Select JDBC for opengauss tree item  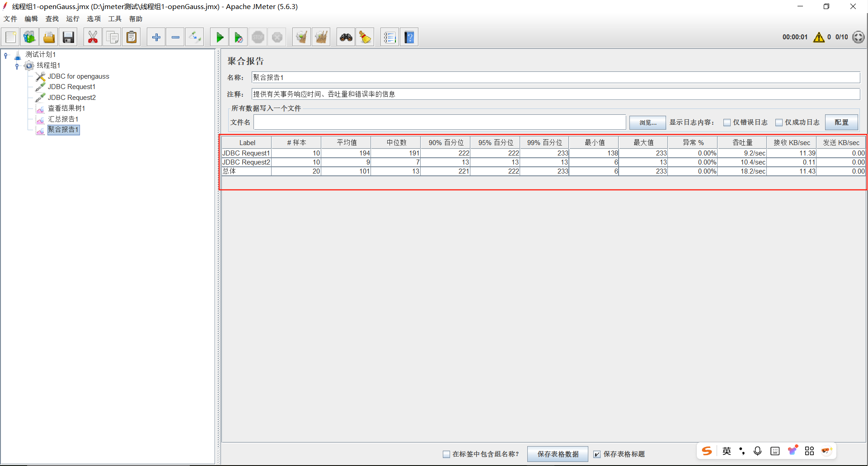tap(79, 76)
